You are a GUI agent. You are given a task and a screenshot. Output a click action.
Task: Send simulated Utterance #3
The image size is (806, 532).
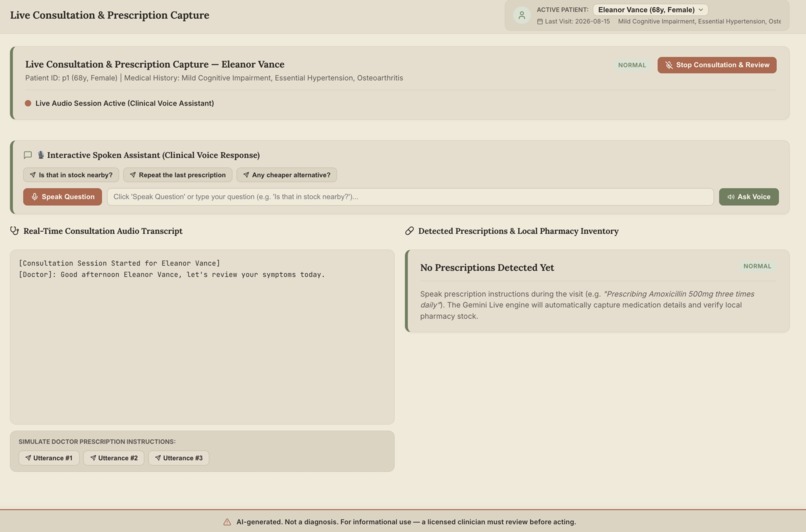click(x=178, y=458)
